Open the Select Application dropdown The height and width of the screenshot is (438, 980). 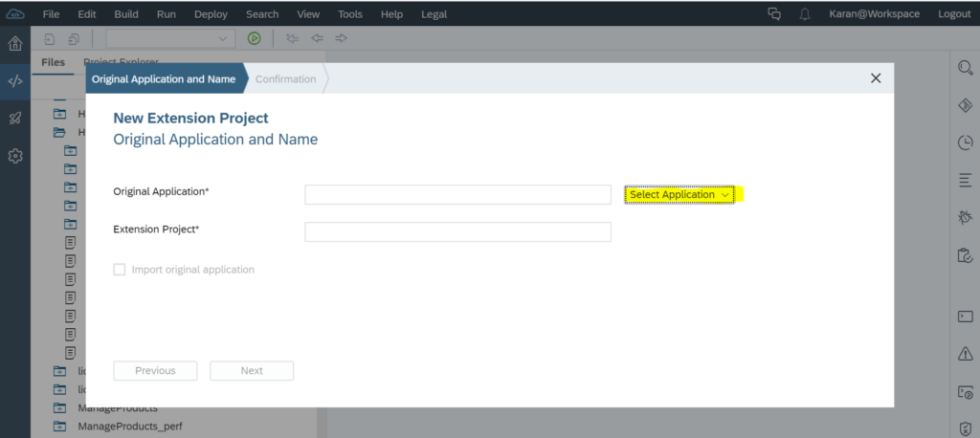[679, 195]
